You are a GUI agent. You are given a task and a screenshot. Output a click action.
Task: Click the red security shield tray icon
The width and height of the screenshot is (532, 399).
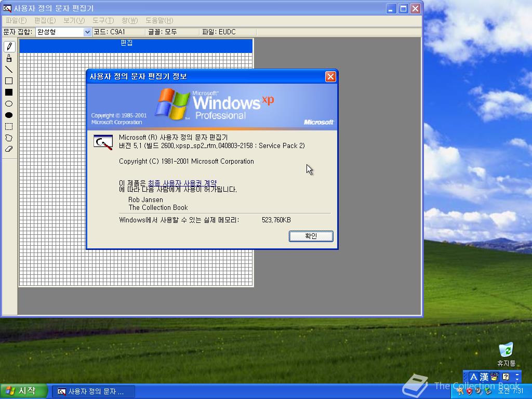(469, 391)
